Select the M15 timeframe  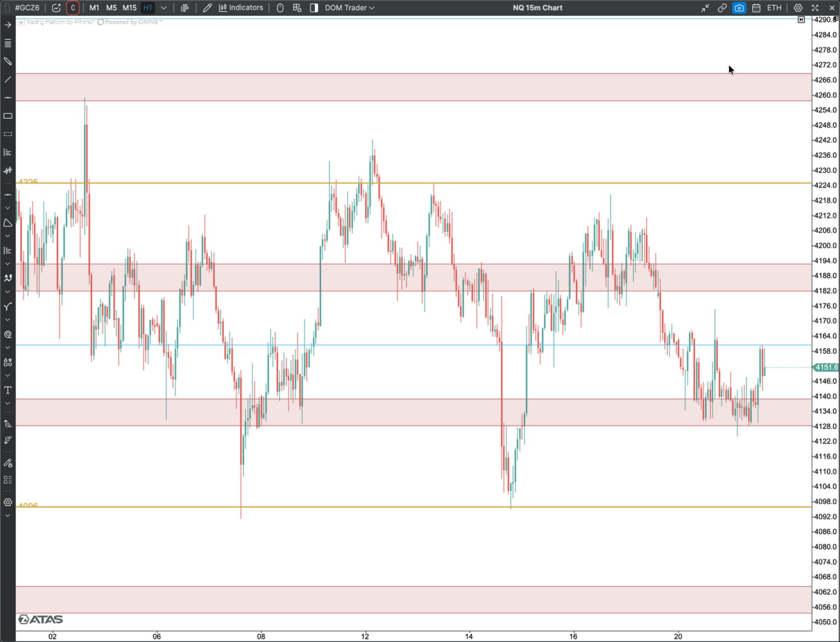click(x=130, y=8)
